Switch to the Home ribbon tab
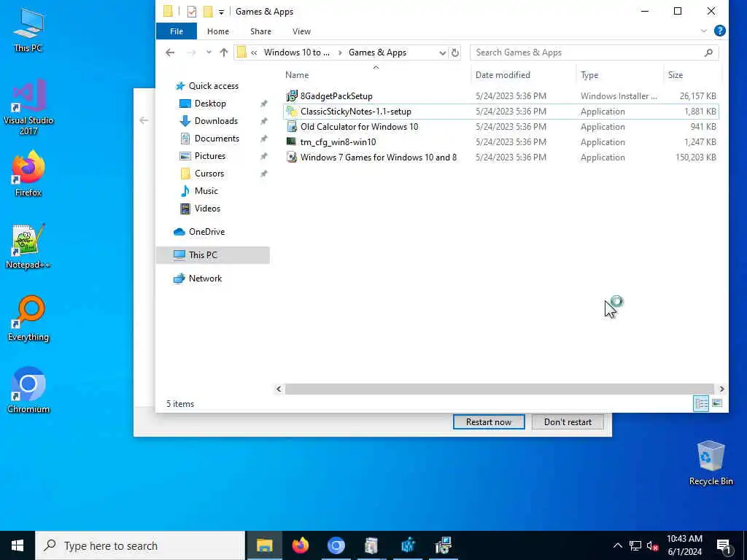747x560 pixels. 217,31
